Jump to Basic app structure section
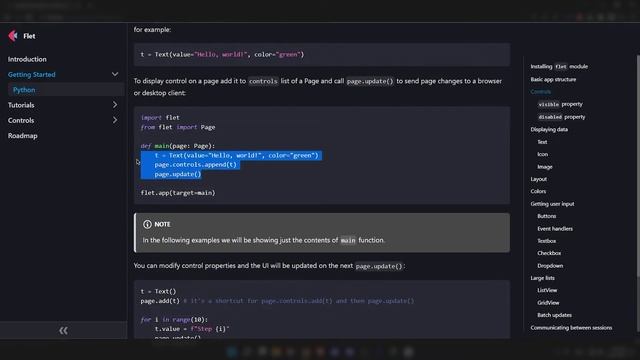Screen dimensions: 640x360 pos(553,80)
